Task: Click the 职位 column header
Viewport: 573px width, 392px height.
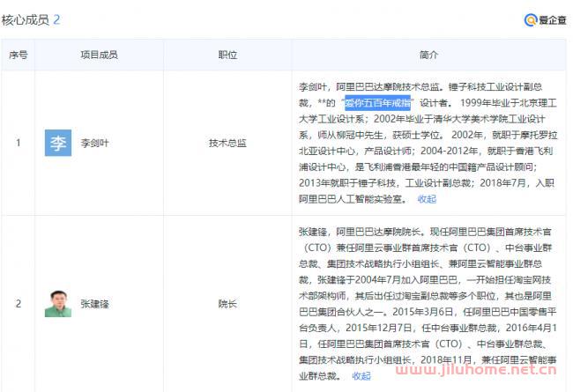Action: pyautogui.click(x=227, y=55)
